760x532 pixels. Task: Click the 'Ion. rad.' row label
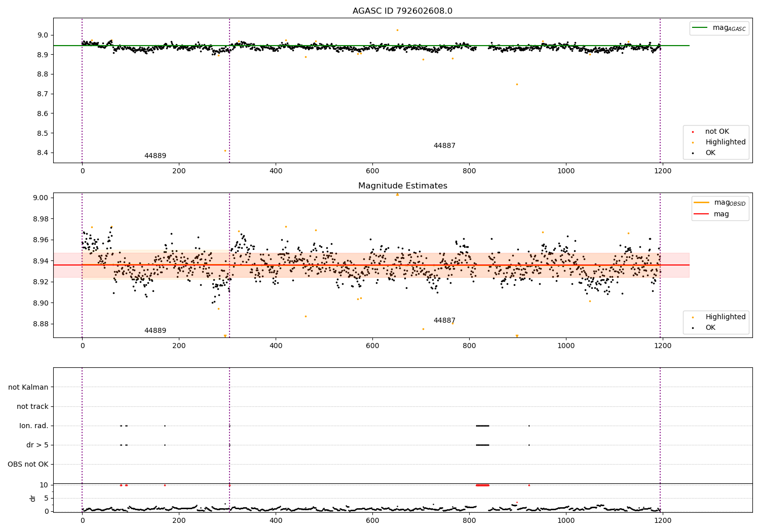(x=34, y=426)
